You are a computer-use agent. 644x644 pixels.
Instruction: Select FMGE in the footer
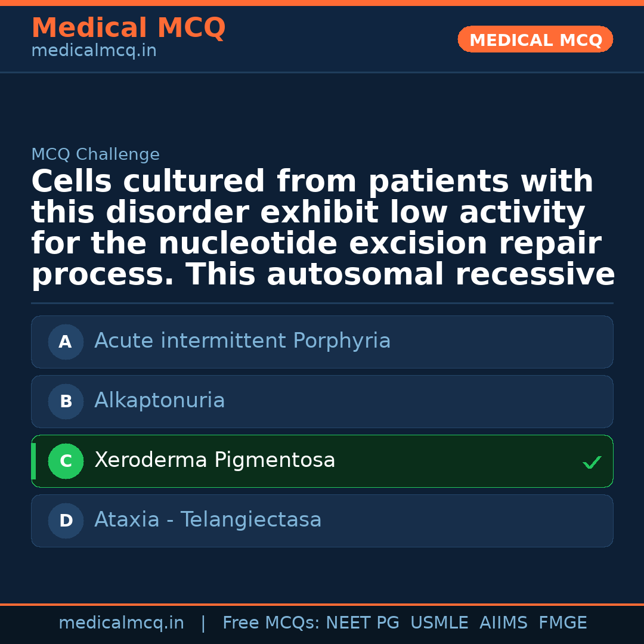pyautogui.click(x=562, y=623)
